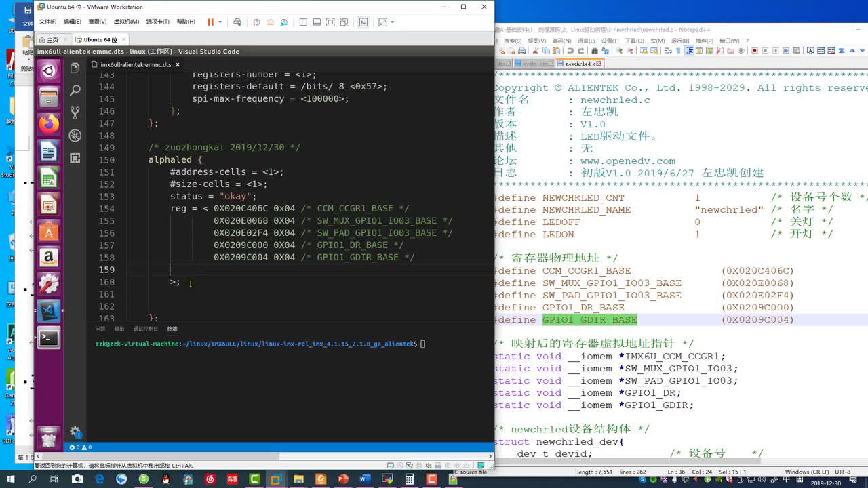Click Notepad++ Print toolbar icon

[x=522, y=51]
